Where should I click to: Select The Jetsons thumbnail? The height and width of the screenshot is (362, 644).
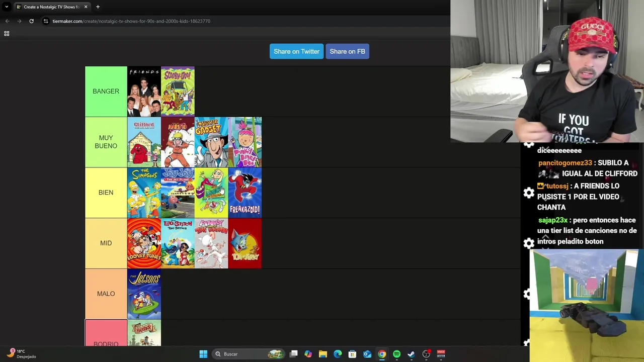(x=144, y=294)
